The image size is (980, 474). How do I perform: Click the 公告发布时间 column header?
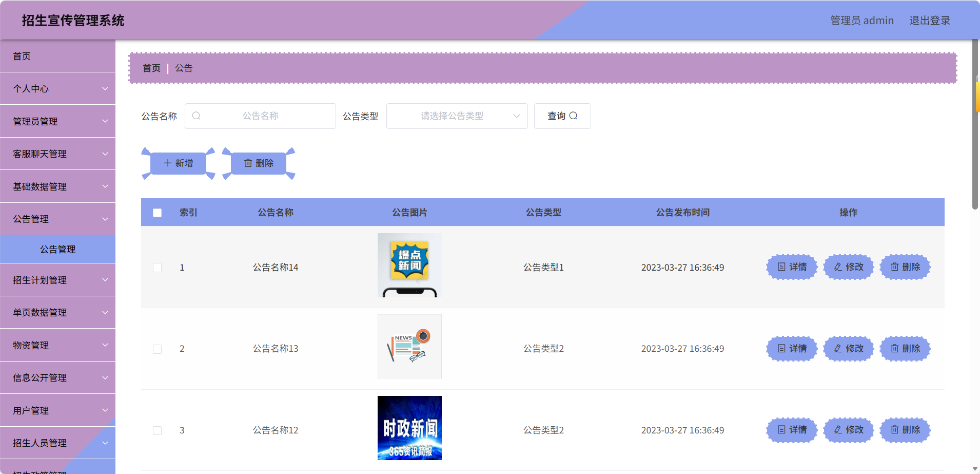[x=682, y=213]
